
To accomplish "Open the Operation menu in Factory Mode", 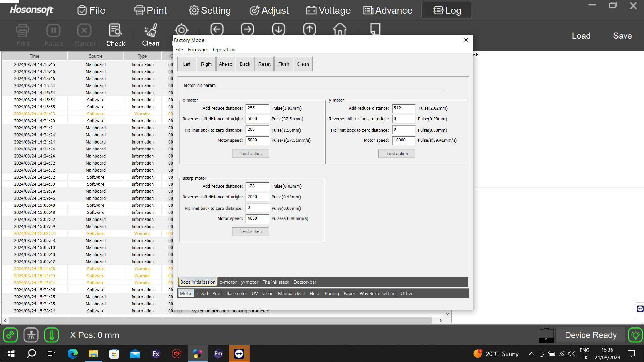I will pos(224,49).
